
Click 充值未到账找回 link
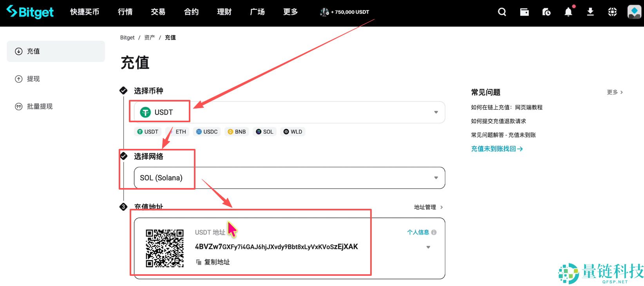tap(497, 149)
